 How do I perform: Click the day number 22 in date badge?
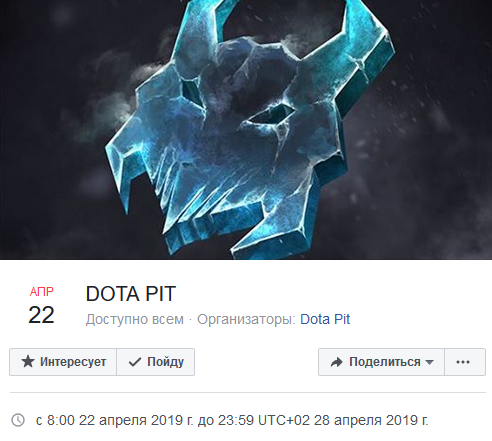(41, 315)
